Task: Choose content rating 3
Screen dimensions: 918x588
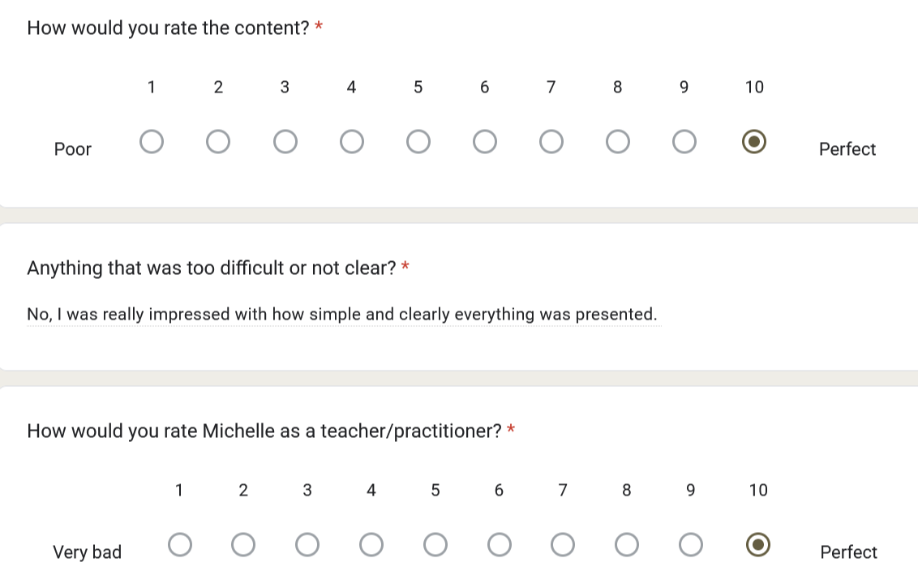Action: tap(285, 142)
